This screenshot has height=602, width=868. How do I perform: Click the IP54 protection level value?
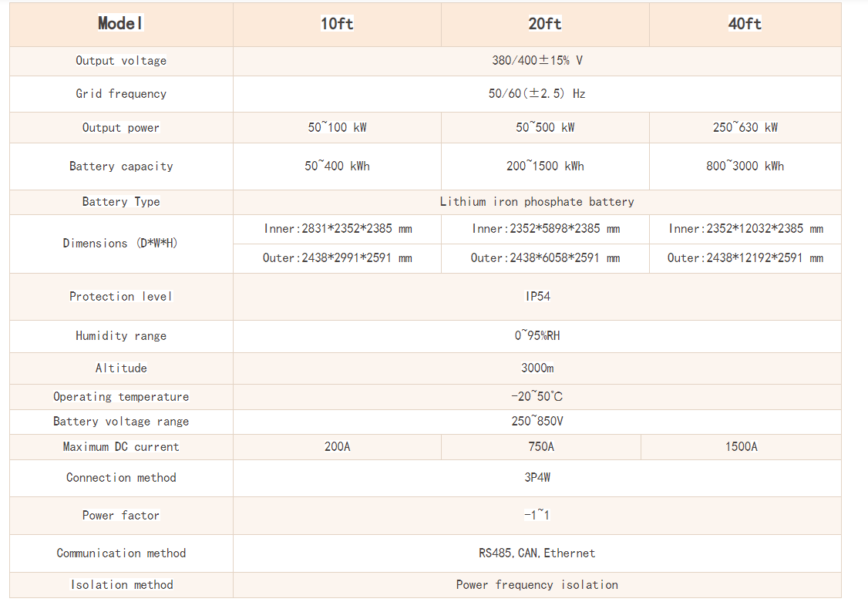click(x=537, y=297)
